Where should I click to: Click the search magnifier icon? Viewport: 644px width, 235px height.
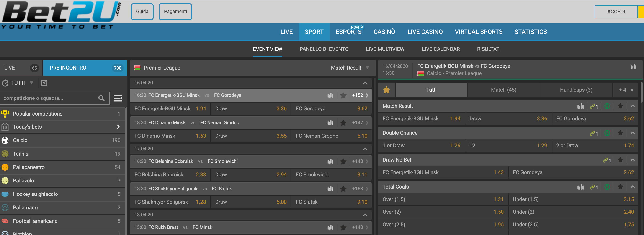[101, 98]
